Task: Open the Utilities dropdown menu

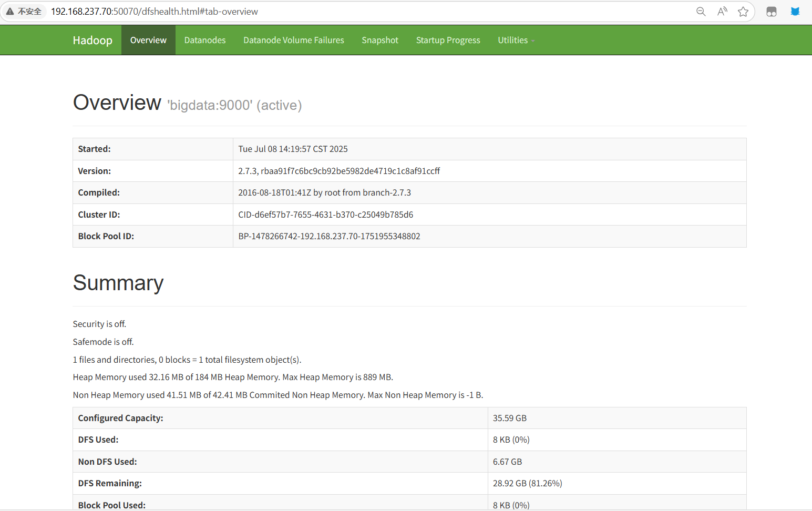Action: click(512, 39)
